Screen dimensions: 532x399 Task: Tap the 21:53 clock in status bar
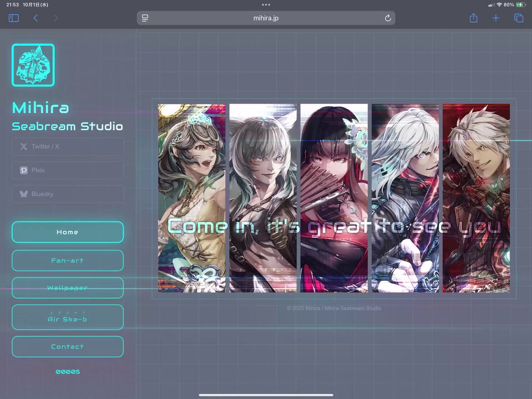point(12,4)
